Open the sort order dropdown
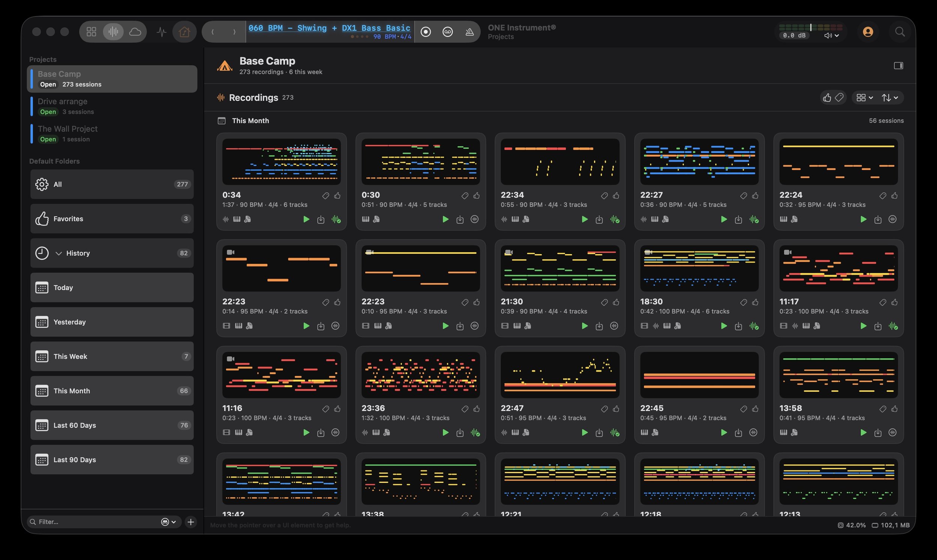 click(x=890, y=98)
